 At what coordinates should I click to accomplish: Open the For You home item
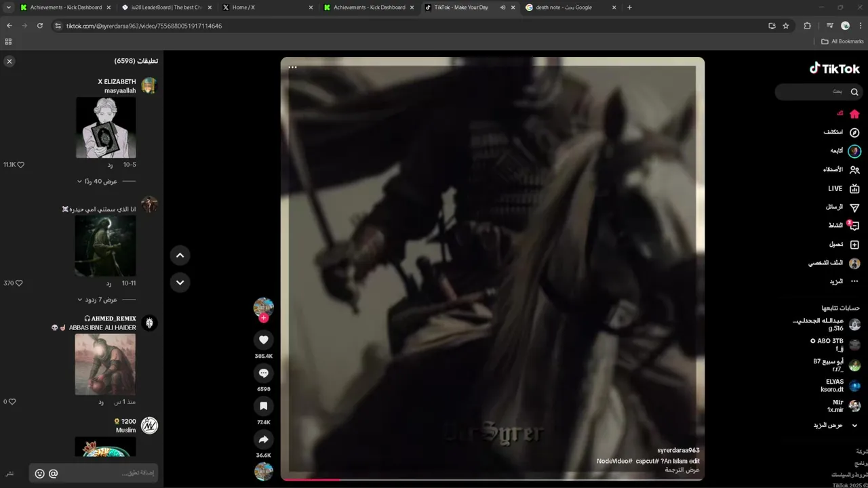pos(848,114)
